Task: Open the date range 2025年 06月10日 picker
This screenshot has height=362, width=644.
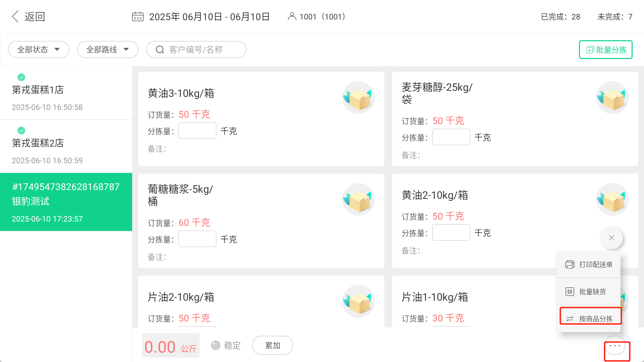Action: pyautogui.click(x=209, y=16)
